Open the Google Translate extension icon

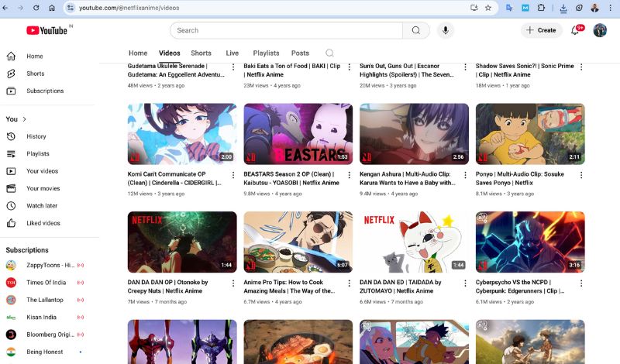point(509,8)
